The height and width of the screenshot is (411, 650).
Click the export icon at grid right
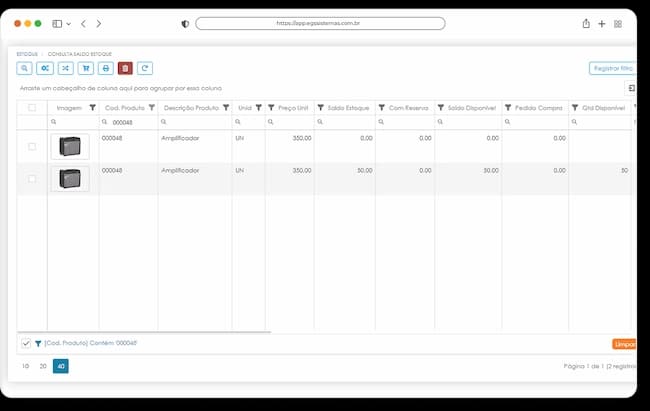click(631, 88)
